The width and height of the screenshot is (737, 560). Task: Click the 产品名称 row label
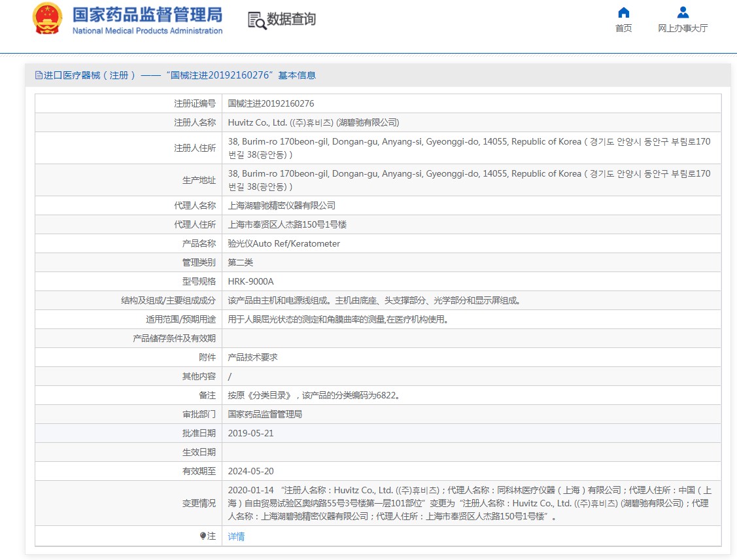(199, 243)
